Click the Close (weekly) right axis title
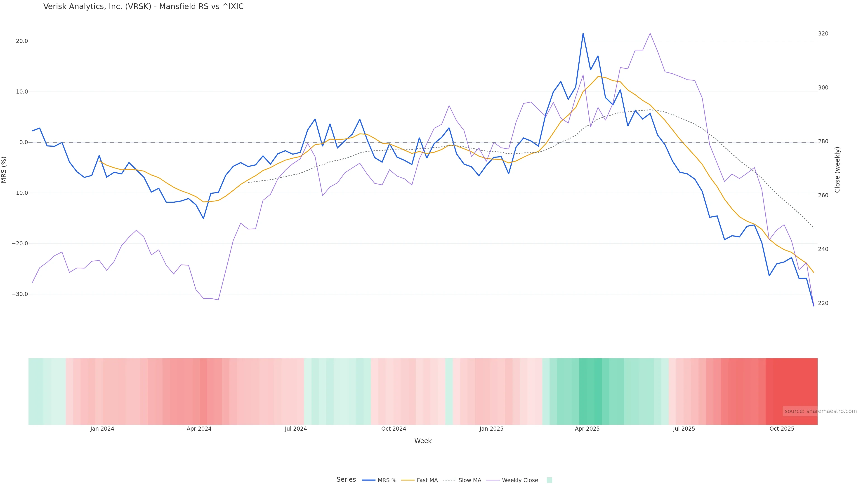 click(837, 170)
